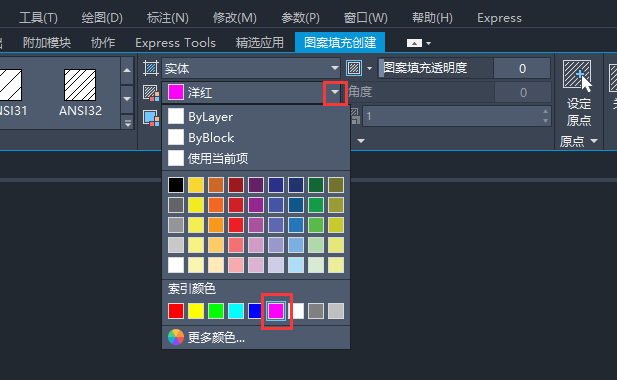617x380 pixels.
Task: Increase hatch scale with up stepper
Action: (x=545, y=111)
